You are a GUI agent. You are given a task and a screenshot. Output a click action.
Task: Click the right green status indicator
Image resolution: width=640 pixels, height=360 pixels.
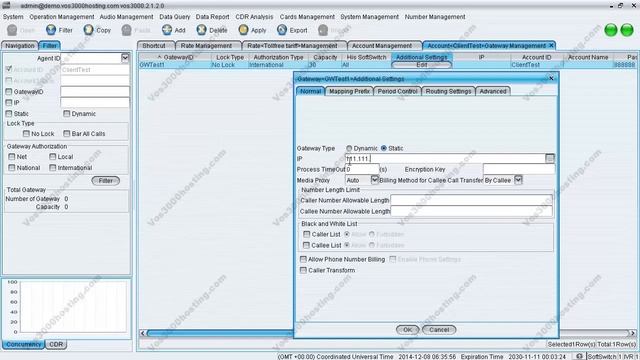pyautogui.click(x=627, y=30)
